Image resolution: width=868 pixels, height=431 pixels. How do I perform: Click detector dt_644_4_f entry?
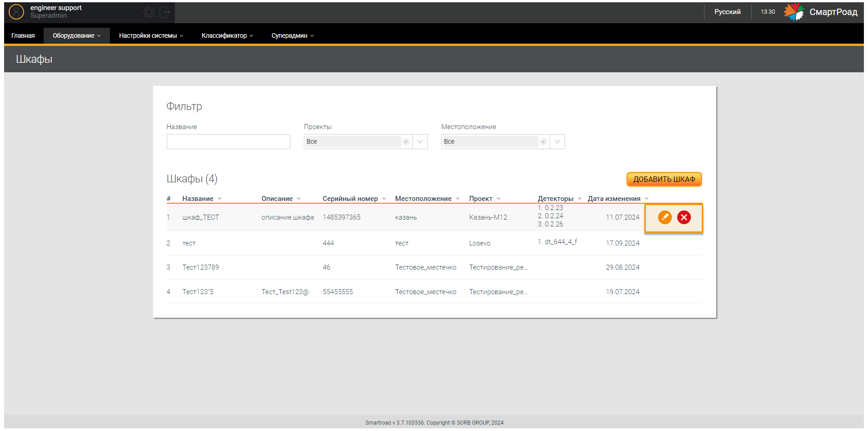click(x=557, y=242)
